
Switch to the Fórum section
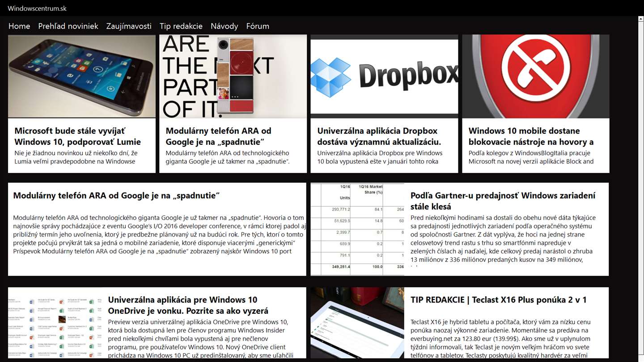pyautogui.click(x=258, y=26)
